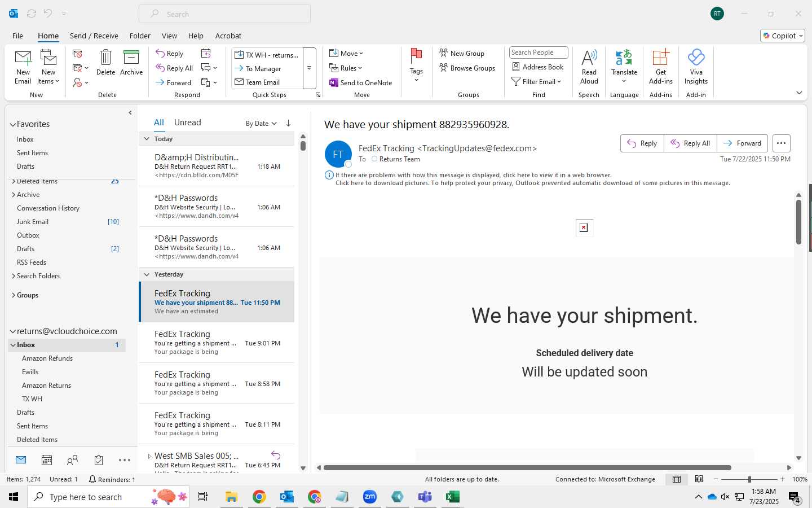
Task: Switch to Reading view in status bar
Action: click(x=699, y=479)
